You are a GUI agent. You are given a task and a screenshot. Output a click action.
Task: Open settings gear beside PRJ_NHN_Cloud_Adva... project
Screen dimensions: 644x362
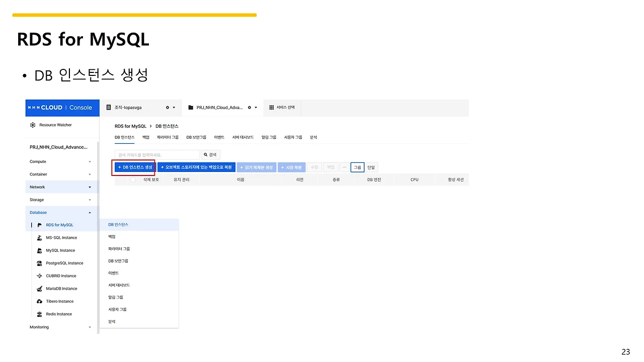tap(250, 108)
